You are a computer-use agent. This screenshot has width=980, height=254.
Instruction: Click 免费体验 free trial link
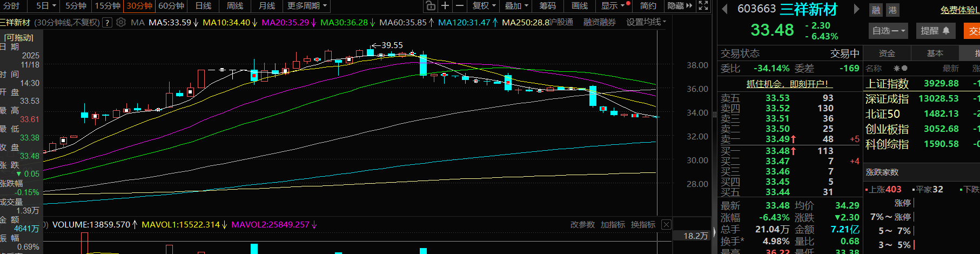[959, 10]
